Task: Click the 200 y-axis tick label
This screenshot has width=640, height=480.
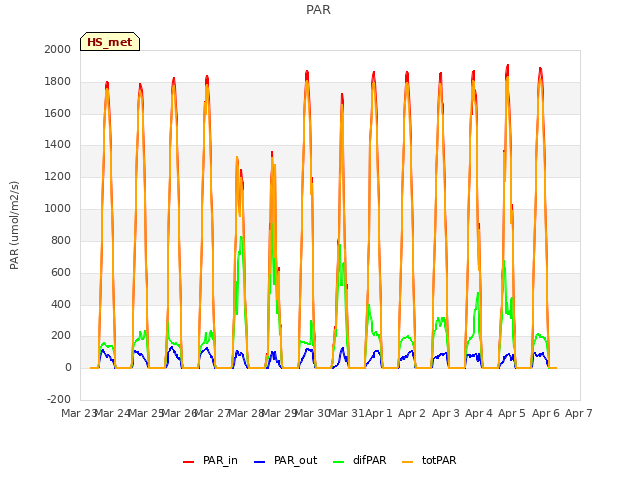Action: click(x=61, y=336)
